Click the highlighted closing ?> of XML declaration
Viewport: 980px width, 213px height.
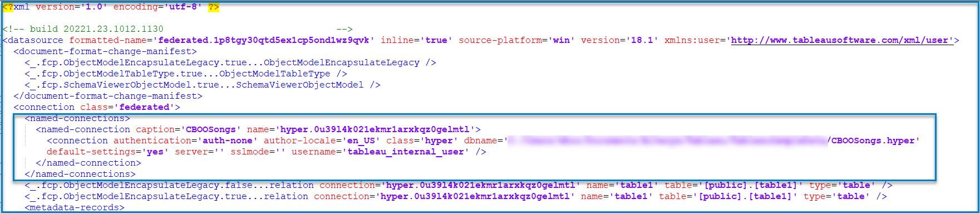tap(214, 7)
